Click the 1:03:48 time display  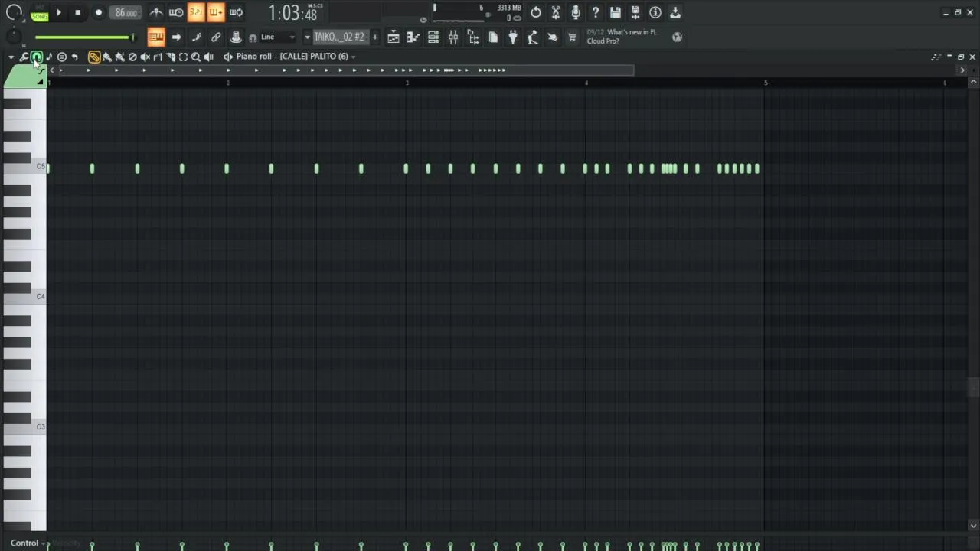click(x=292, y=13)
